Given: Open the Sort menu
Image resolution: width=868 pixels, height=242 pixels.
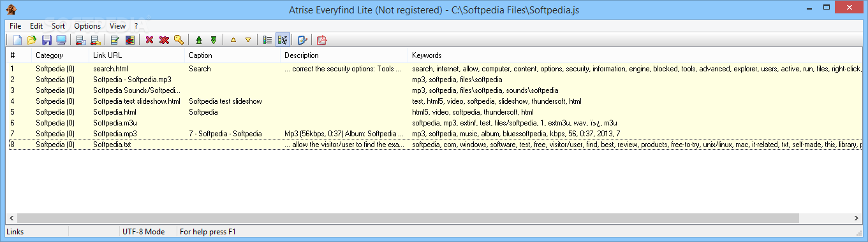Looking at the screenshot, I should [x=59, y=26].
